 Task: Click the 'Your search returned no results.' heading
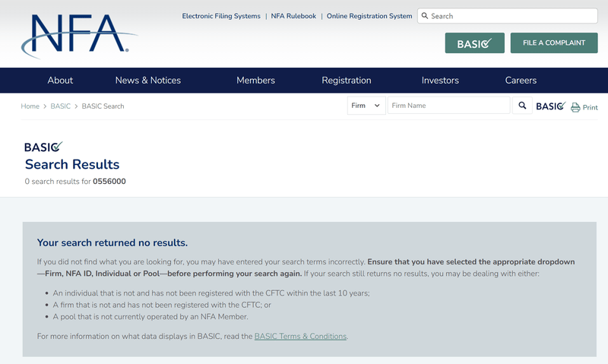point(112,242)
